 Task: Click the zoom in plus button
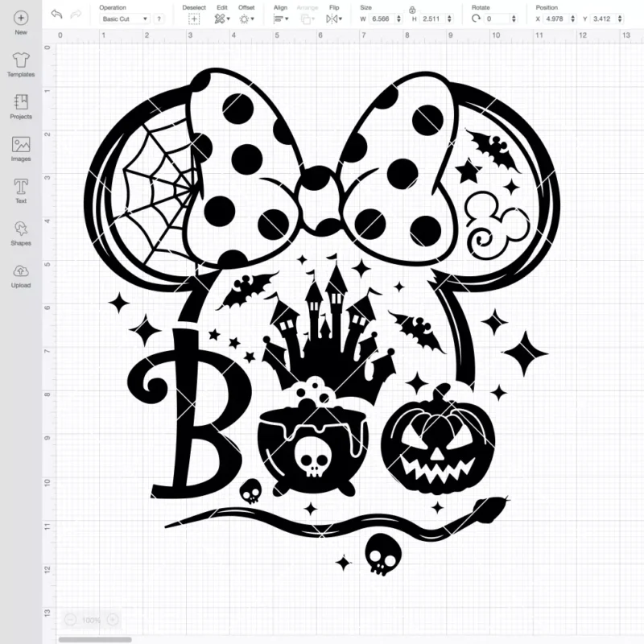pyautogui.click(x=113, y=619)
